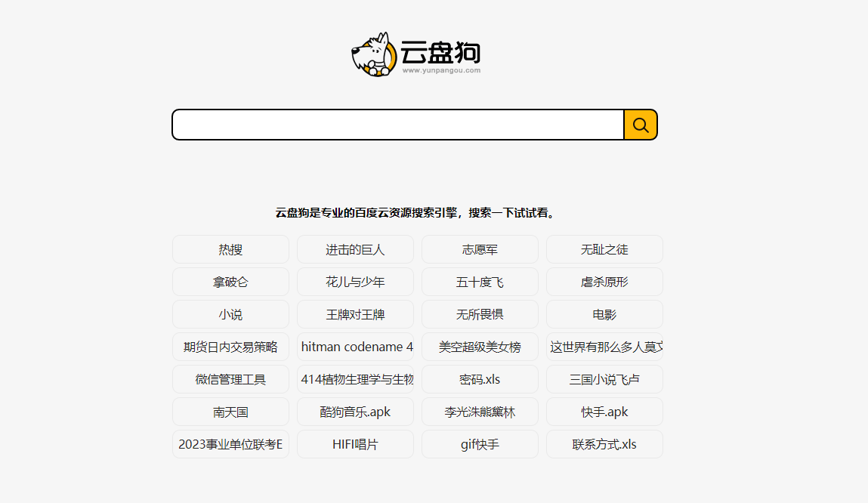
Task: Open the 酷狗音乐.apk search link
Action: 355,412
